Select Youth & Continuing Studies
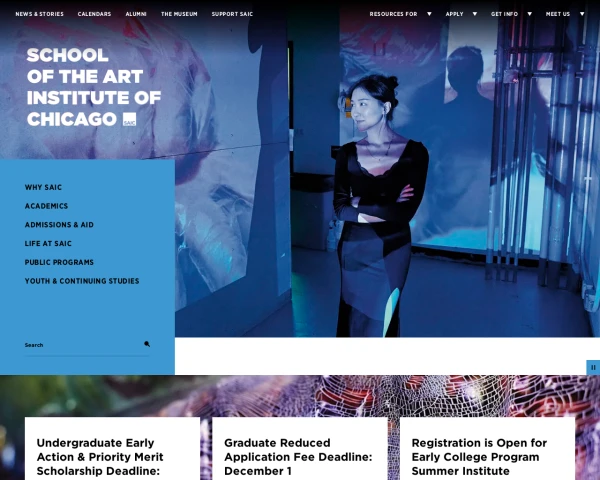Screen dimensions: 600x480 (x=82, y=281)
